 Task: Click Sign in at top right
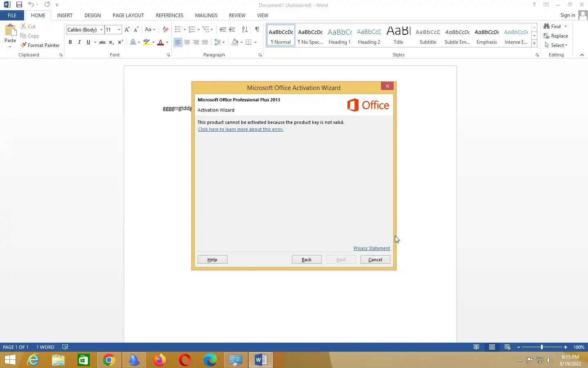[x=568, y=15]
